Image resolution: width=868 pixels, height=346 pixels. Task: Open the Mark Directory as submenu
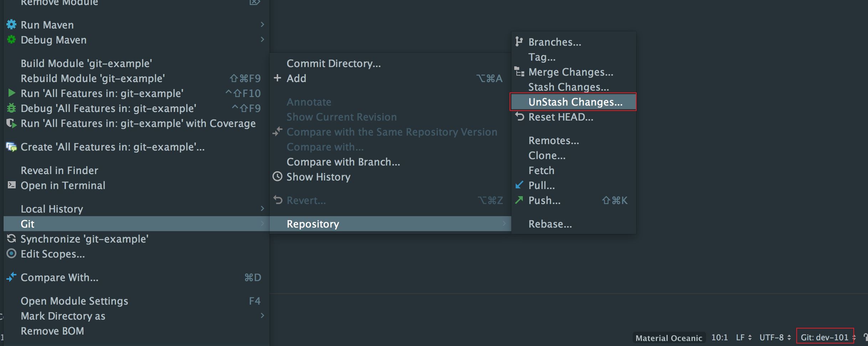(x=63, y=316)
